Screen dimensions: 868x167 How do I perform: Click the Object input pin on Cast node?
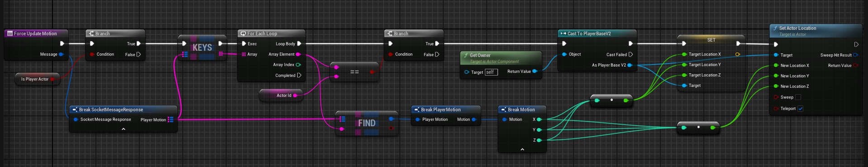(x=564, y=54)
